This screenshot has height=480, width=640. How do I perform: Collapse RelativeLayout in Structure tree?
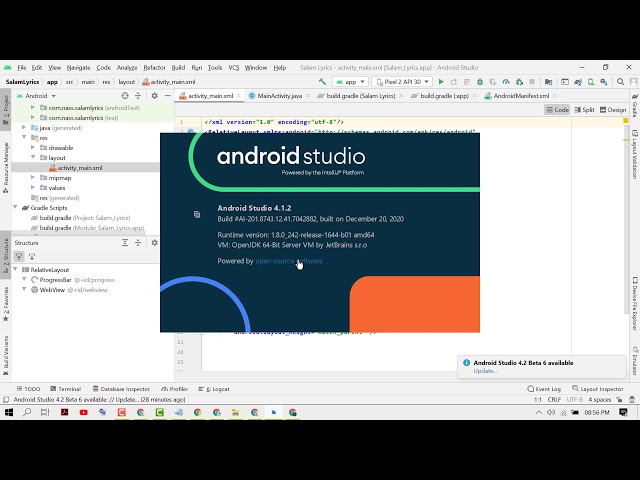pyautogui.click(x=16, y=269)
